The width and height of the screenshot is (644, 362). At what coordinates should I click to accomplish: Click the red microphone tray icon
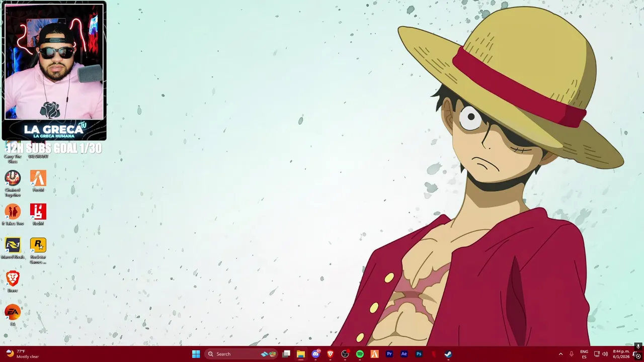coord(572,354)
